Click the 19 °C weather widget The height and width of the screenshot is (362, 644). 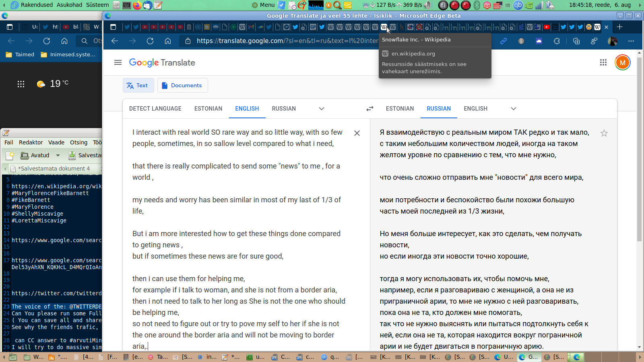coord(53,84)
